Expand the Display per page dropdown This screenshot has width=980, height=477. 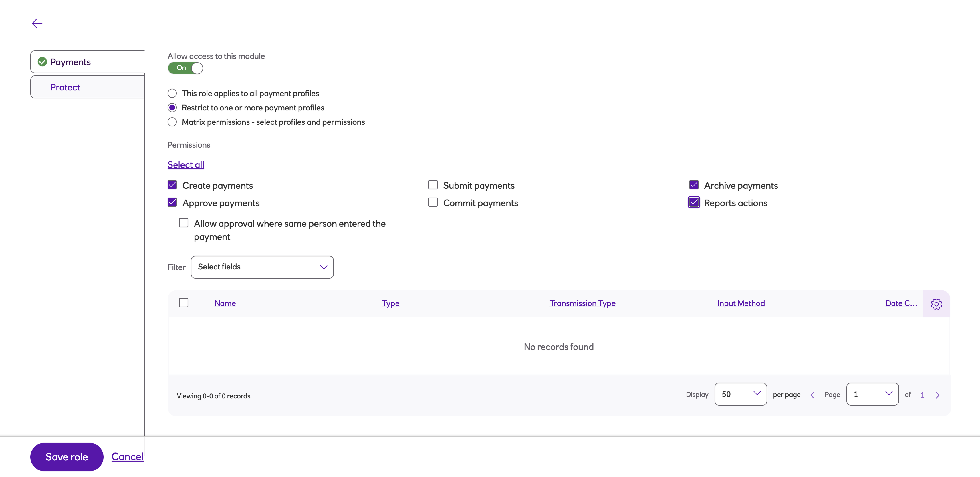click(x=740, y=394)
